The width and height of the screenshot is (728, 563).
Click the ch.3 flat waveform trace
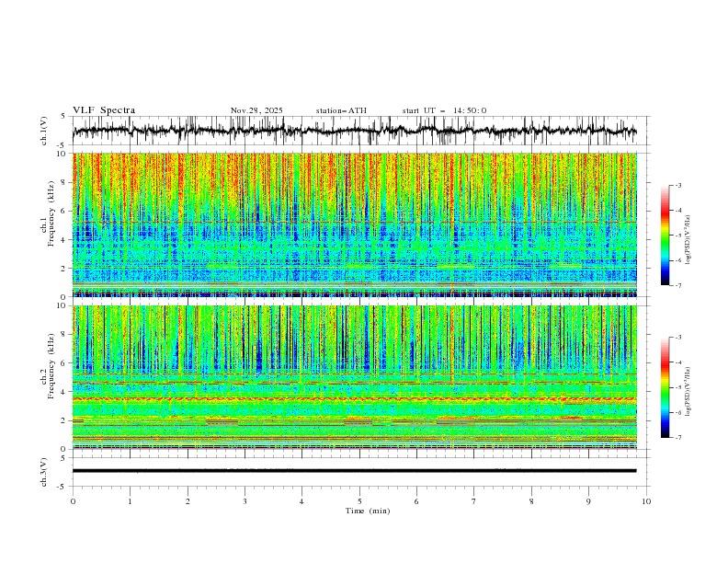(x=355, y=471)
